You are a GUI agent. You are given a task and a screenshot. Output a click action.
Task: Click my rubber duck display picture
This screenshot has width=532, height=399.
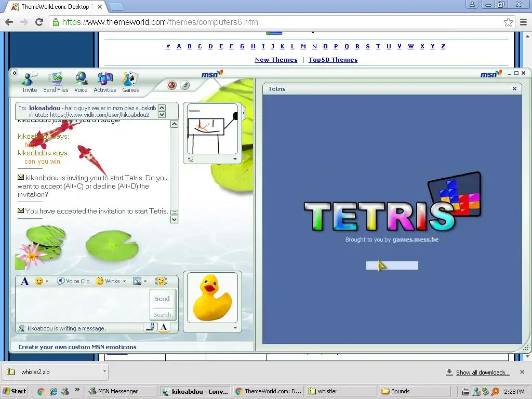coord(212,297)
